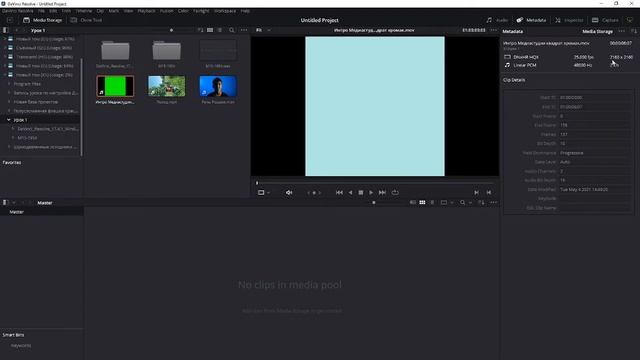Select the outdoor greenery clip thumbnail
Viewport: 640px width, 360px height.
[167, 86]
